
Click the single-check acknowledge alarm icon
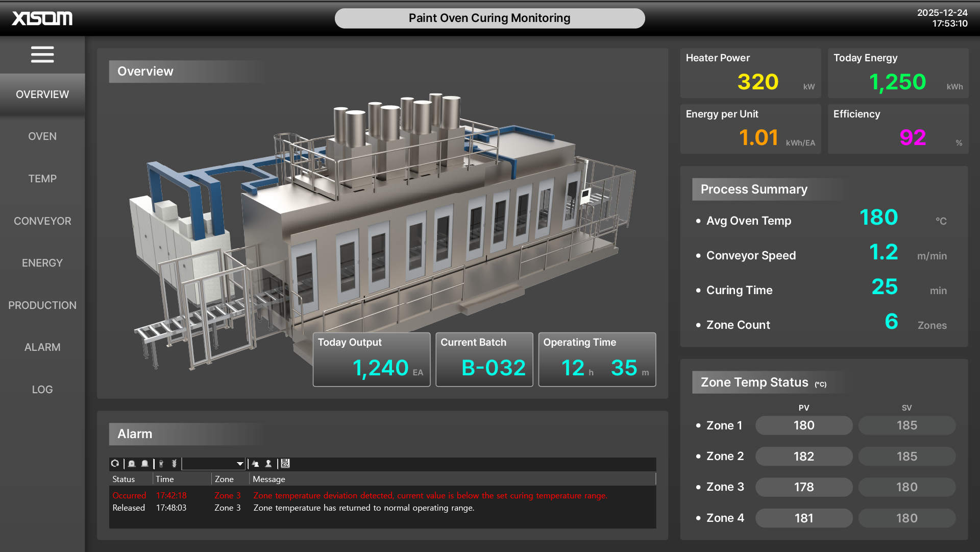tap(161, 464)
